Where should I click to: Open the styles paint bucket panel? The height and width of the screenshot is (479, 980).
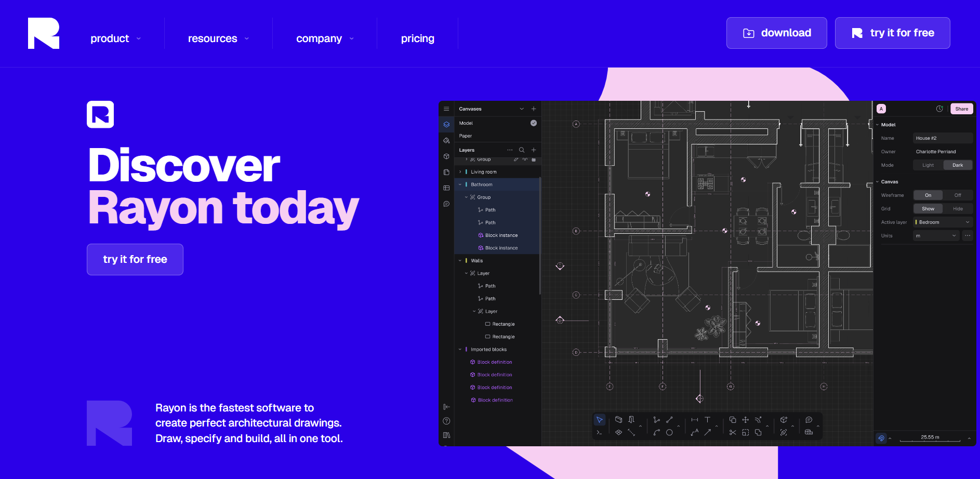tap(446, 140)
